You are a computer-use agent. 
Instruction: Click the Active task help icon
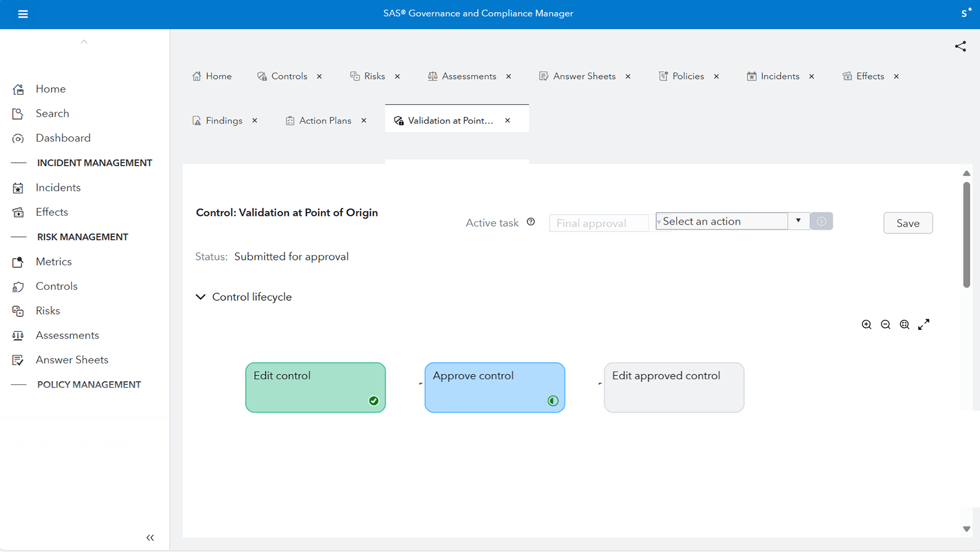pyautogui.click(x=531, y=222)
